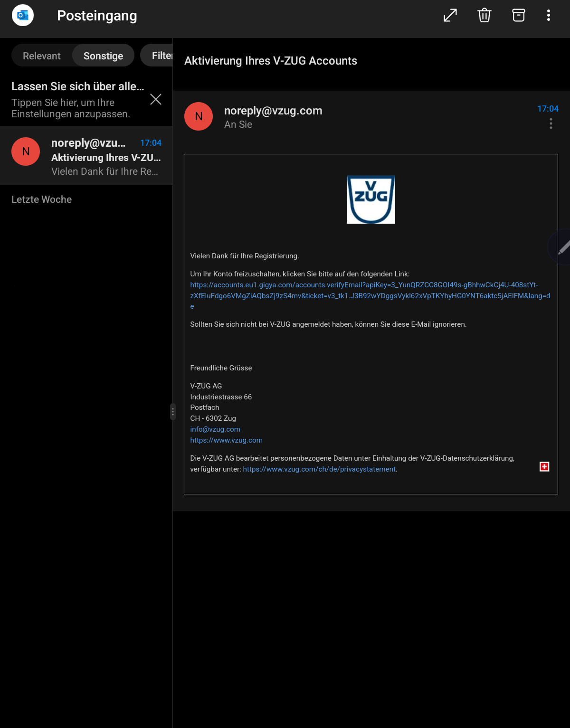Viewport: 570px width, 728px height.
Task: Click the 17:04 timestamp in message header
Action: pos(548,109)
